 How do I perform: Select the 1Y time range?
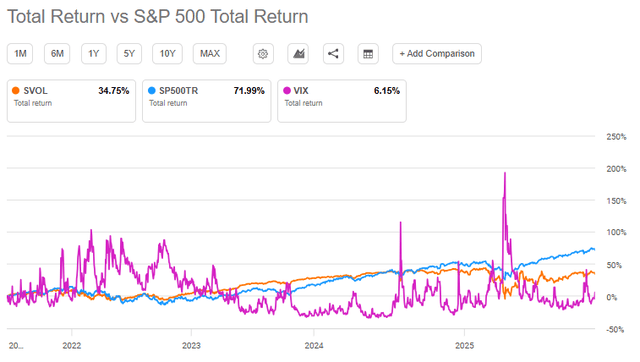[94, 54]
